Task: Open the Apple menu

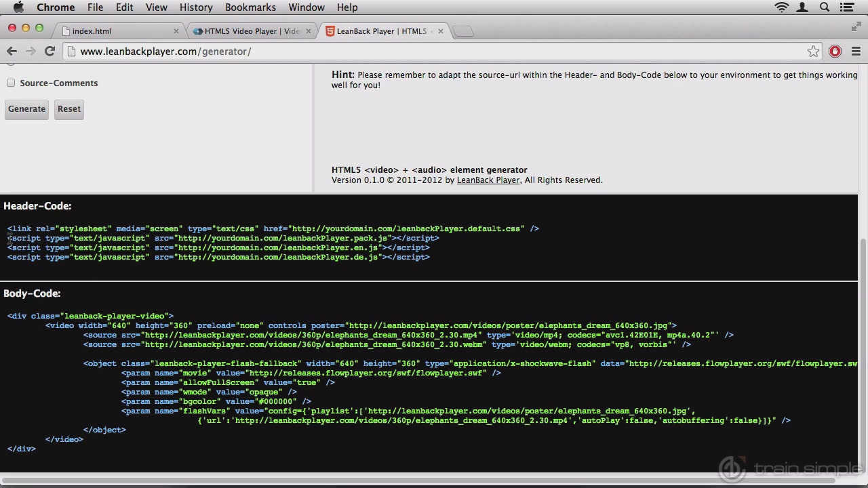Action: (18, 7)
